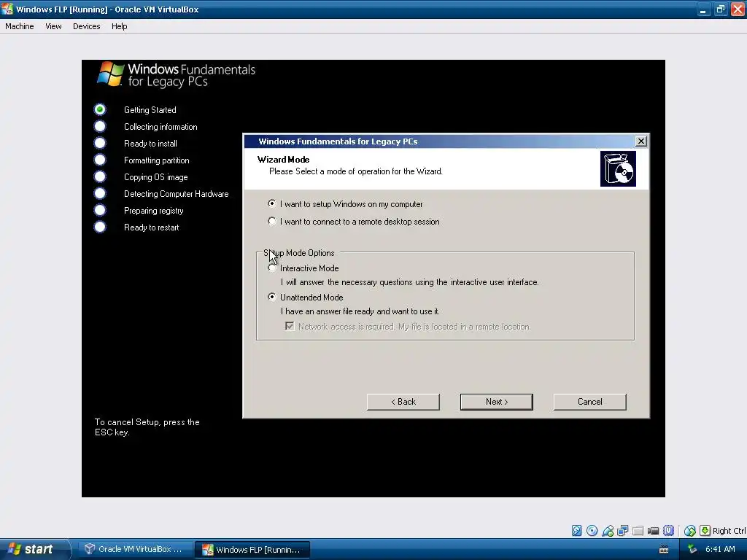Select the Interactive Mode radio button

point(272,268)
